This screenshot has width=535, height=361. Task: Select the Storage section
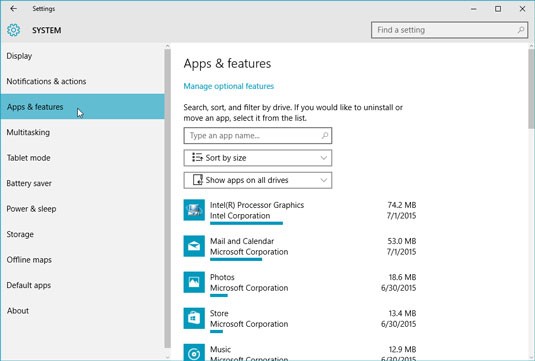20,234
